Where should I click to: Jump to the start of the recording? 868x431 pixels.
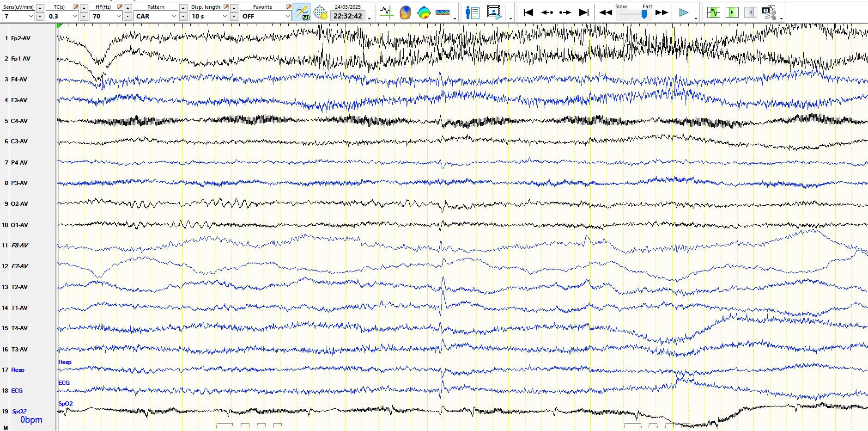528,12
